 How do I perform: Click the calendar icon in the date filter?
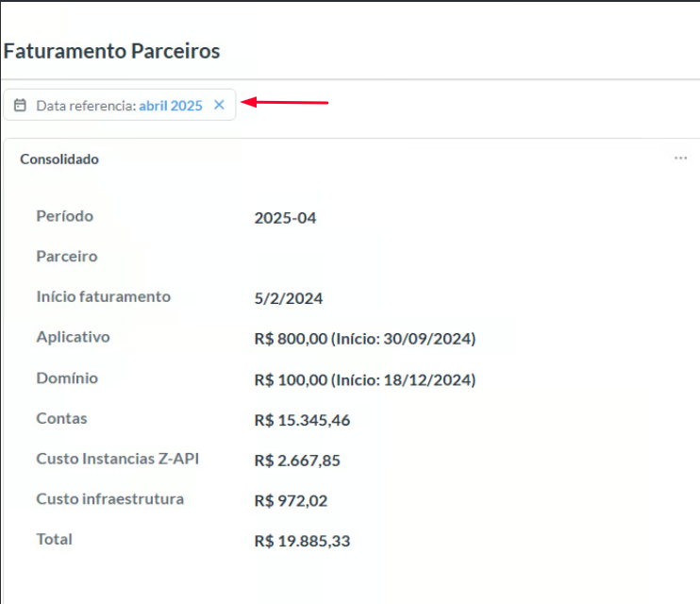pyautogui.click(x=20, y=106)
